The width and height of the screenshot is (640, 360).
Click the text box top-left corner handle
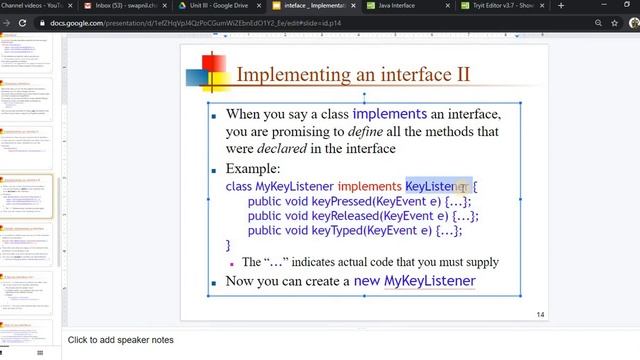click(208, 103)
